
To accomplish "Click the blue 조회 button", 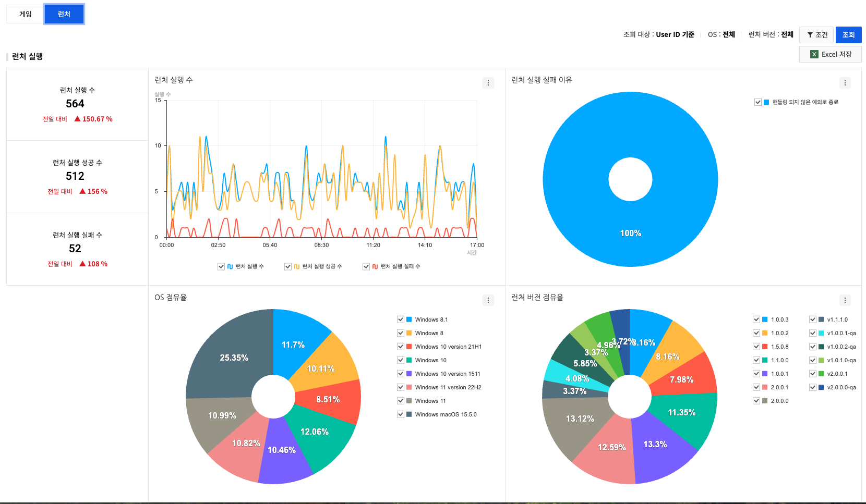I will point(848,35).
